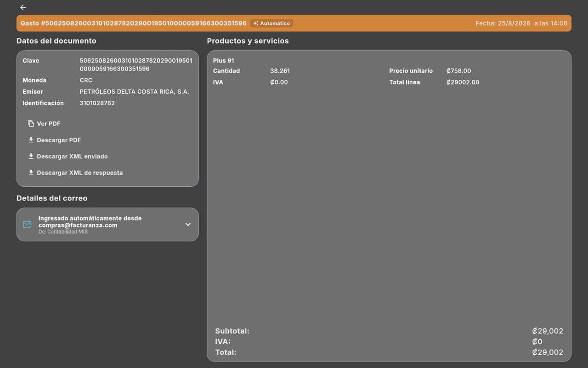Expand Ingresado automáticamente desde compras@facturanza.com
Screen dimensions: 588x368
tap(107, 224)
